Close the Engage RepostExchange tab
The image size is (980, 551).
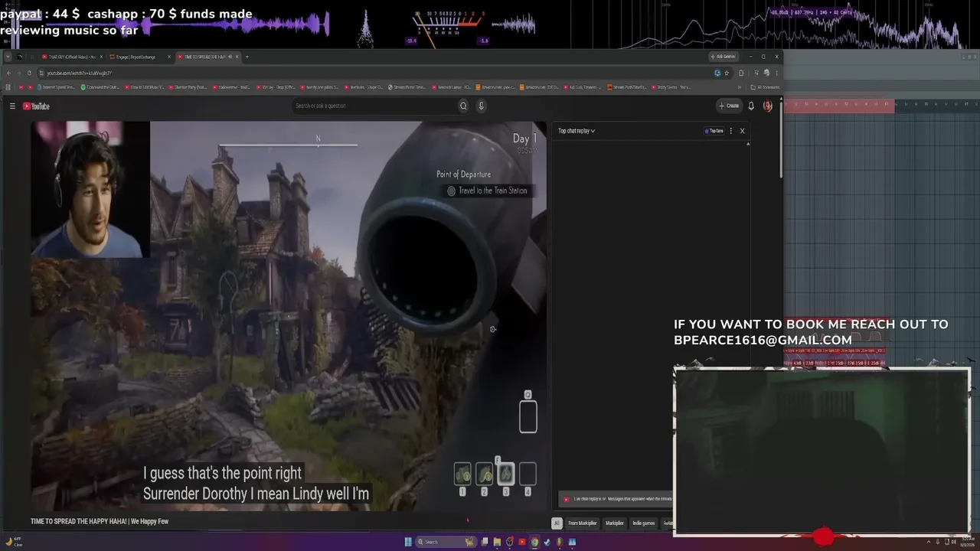click(x=168, y=57)
